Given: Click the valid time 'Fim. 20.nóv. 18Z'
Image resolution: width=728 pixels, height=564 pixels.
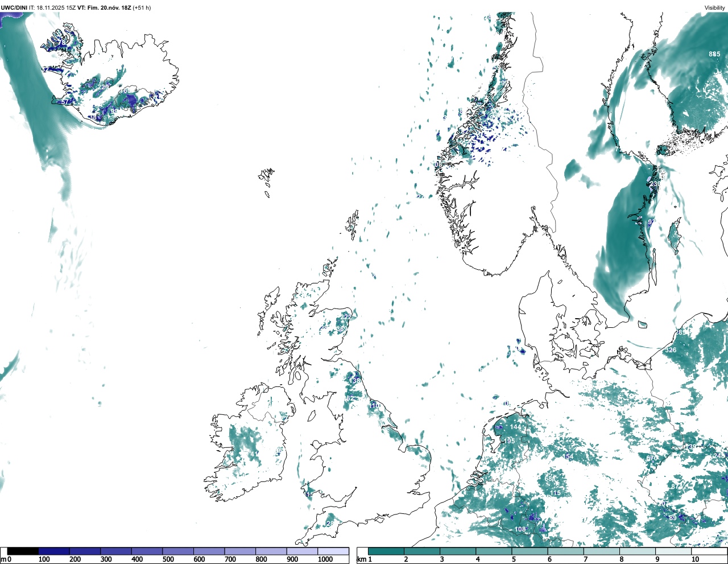Looking at the screenshot, I should point(109,8).
